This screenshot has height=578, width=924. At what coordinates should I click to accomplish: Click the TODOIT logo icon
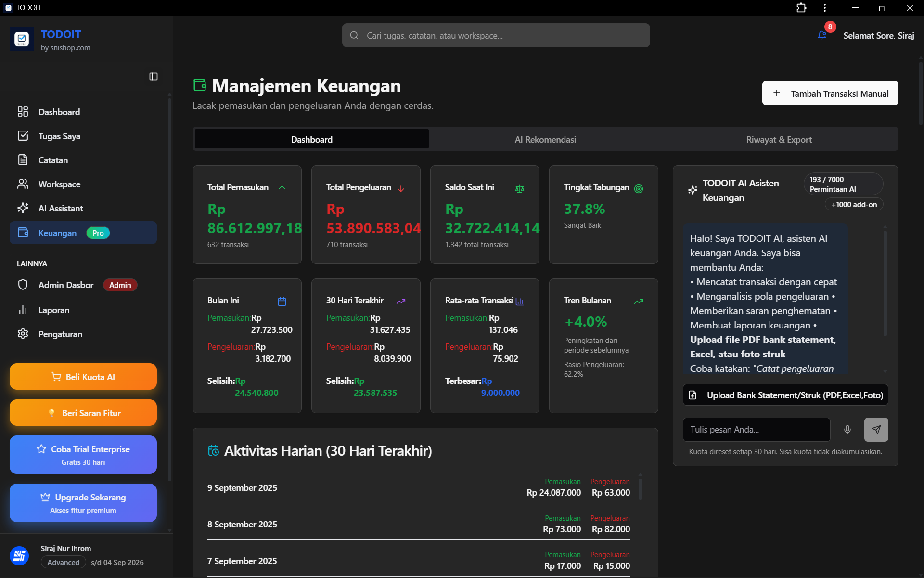point(21,39)
